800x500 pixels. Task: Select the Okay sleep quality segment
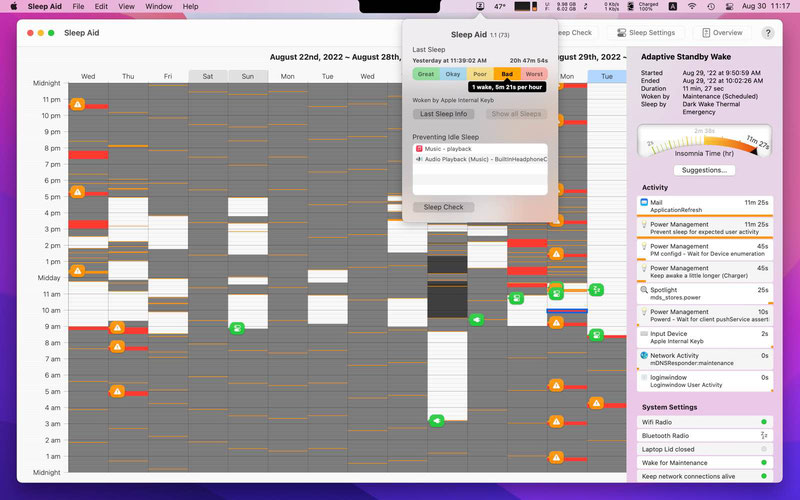click(453, 74)
